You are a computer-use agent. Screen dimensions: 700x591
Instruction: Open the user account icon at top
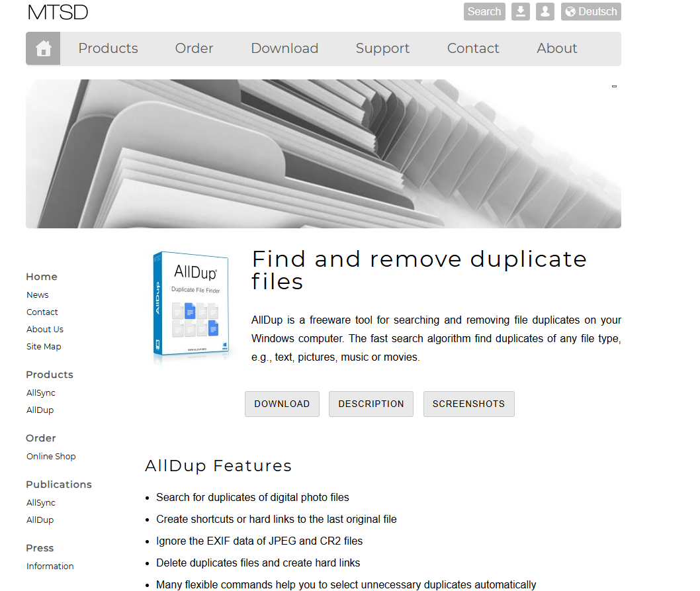[545, 12]
